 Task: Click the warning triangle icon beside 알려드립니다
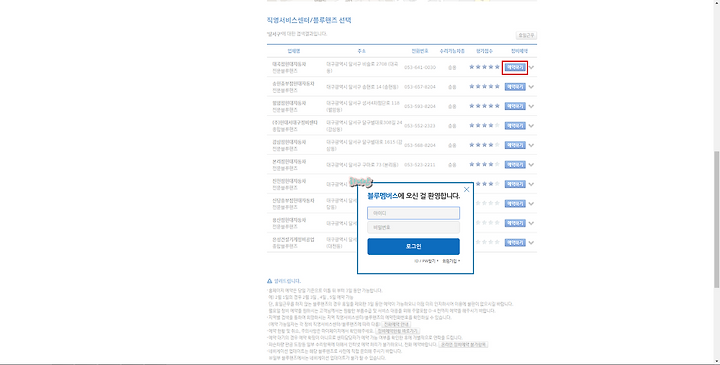pos(270,281)
